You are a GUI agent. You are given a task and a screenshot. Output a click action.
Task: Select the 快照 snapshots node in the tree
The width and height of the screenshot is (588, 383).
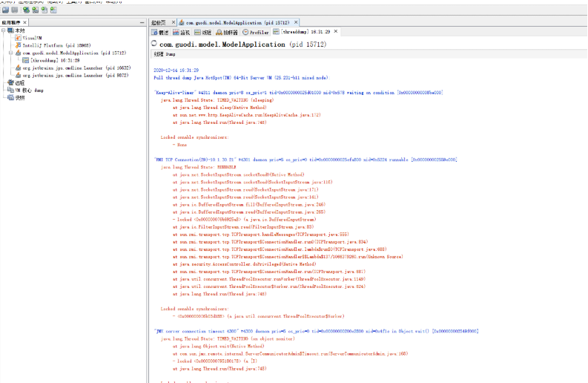pyautogui.click(x=20, y=98)
